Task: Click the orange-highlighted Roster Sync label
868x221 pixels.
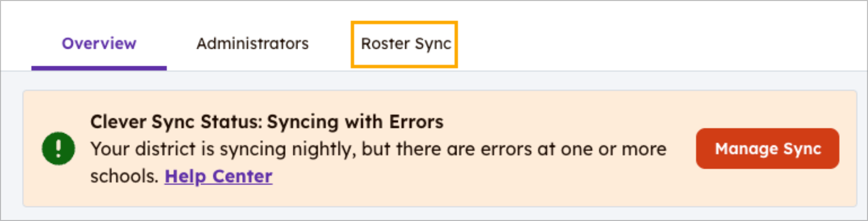Action: pyautogui.click(x=405, y=44)
